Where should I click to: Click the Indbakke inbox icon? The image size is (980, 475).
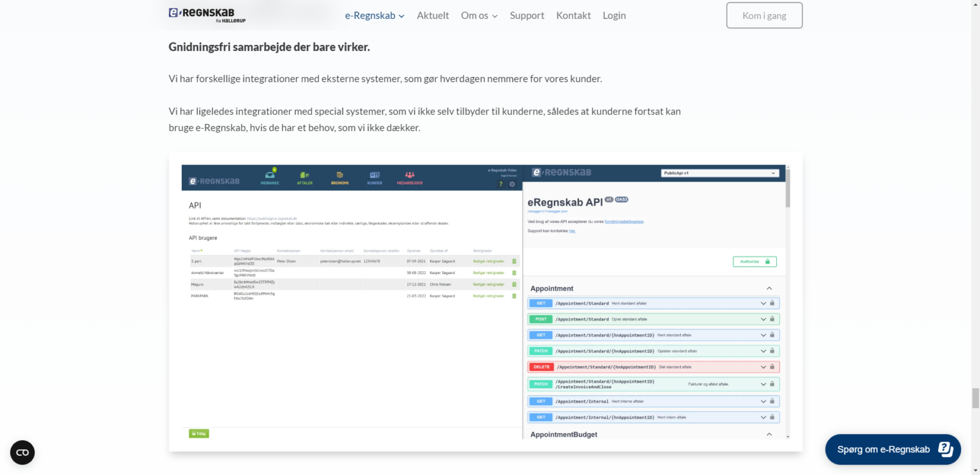(x=270, y=176)
